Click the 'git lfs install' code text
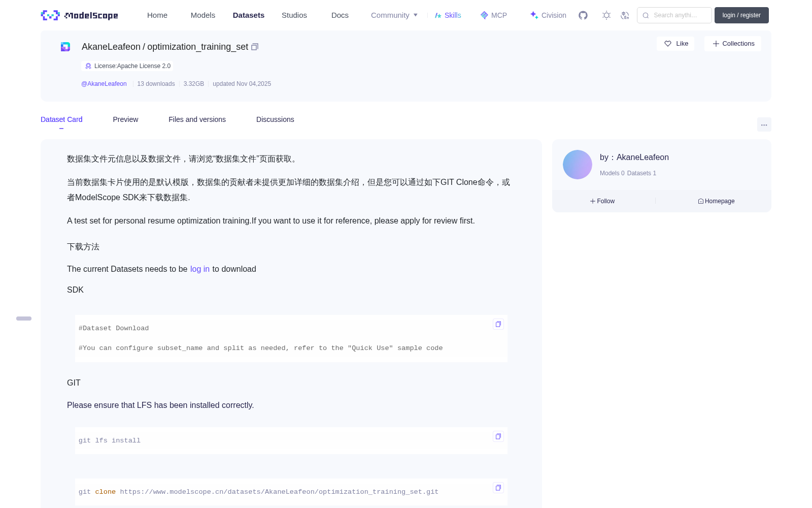This screenshot has height=508, width=812. click(x=110, y=440)
